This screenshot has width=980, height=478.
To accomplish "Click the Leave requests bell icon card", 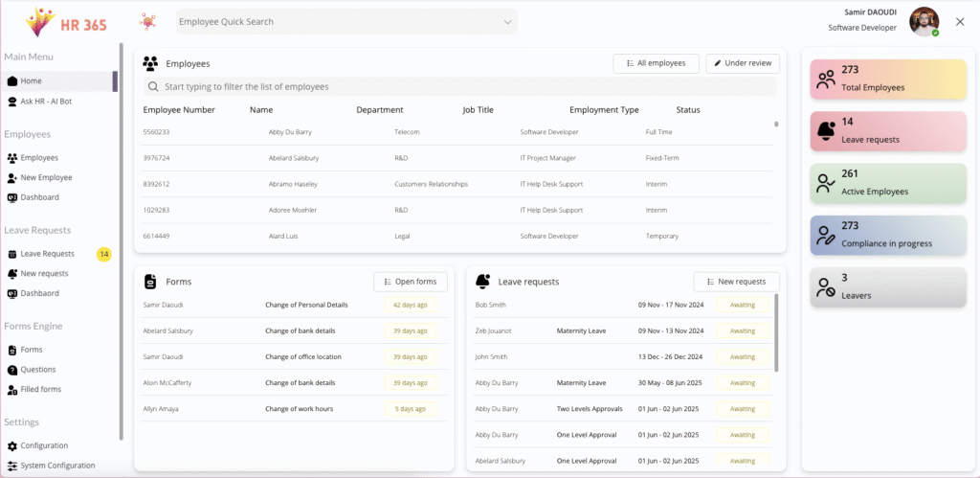I will [825, 130].
